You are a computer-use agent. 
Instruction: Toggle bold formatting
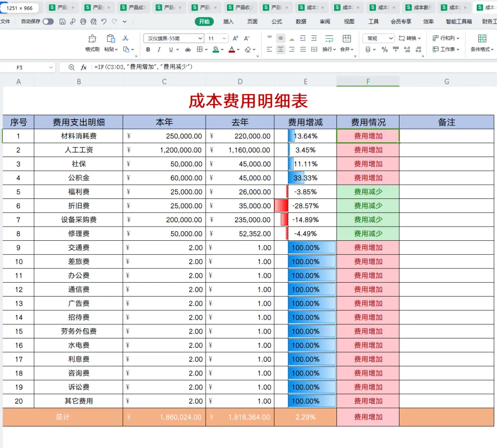[x=148, y=49]
